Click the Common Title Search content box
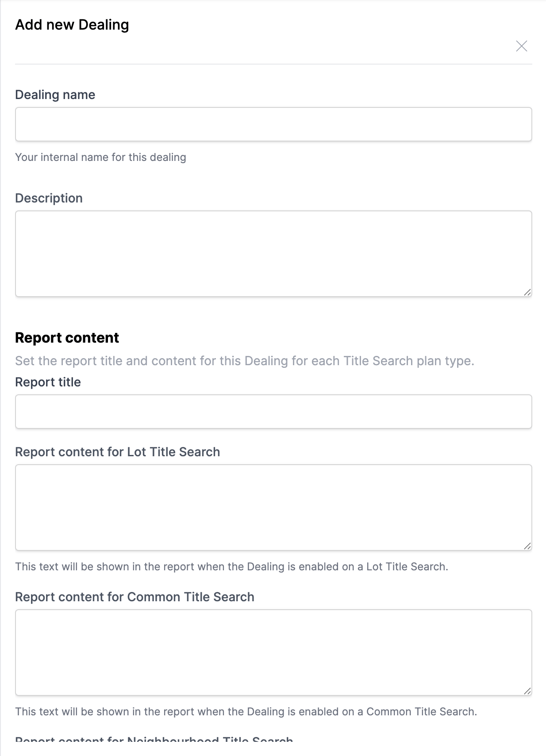 tap(273, 652)
